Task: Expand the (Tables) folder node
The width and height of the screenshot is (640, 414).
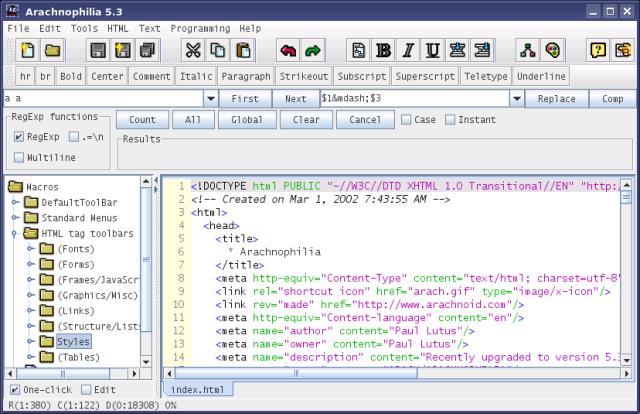Action: [30, 357]
